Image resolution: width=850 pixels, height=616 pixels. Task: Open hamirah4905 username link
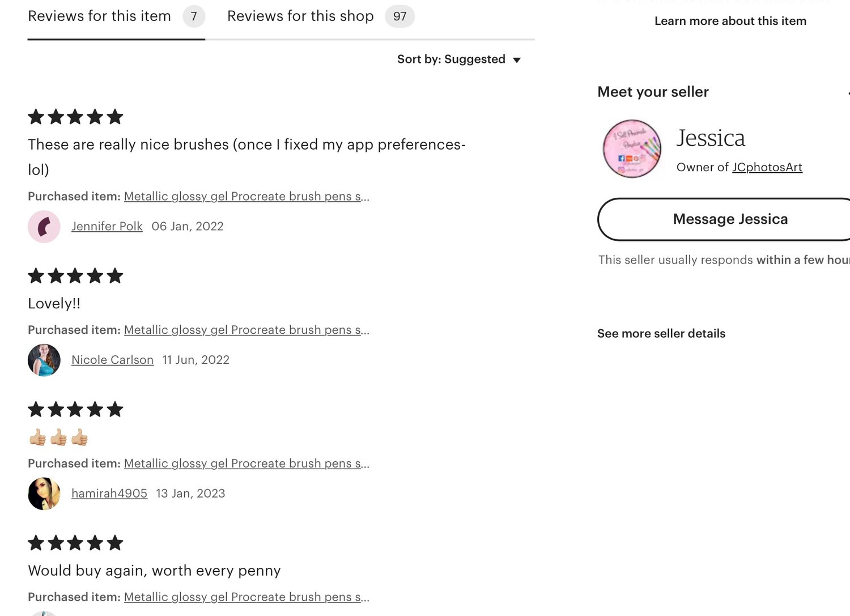[x=109, y=494]
